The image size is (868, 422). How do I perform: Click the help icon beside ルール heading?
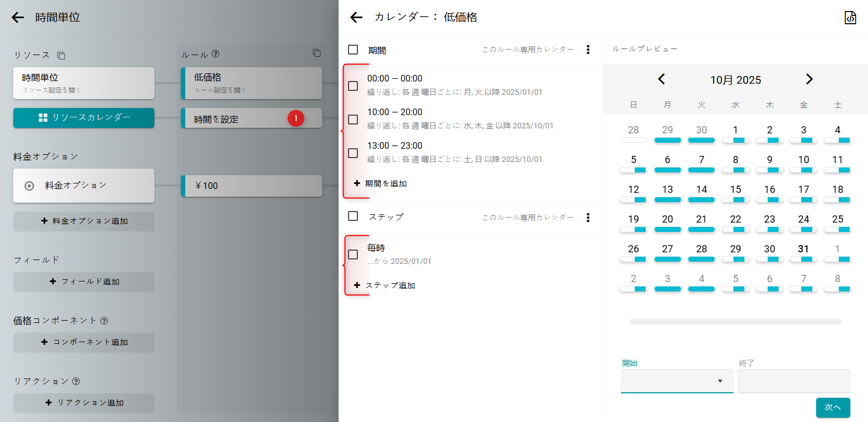pos(216,54)
